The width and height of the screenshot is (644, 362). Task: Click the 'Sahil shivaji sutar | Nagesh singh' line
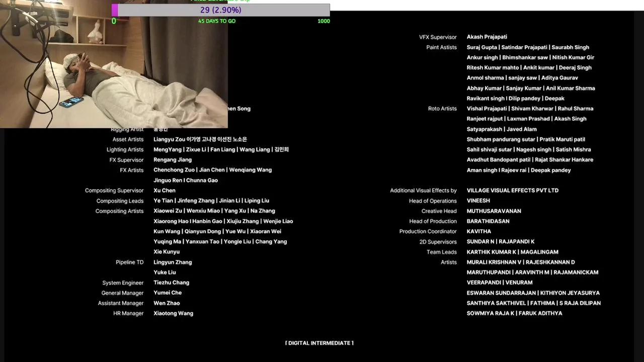pyautogui.click(x=529, y=149)
